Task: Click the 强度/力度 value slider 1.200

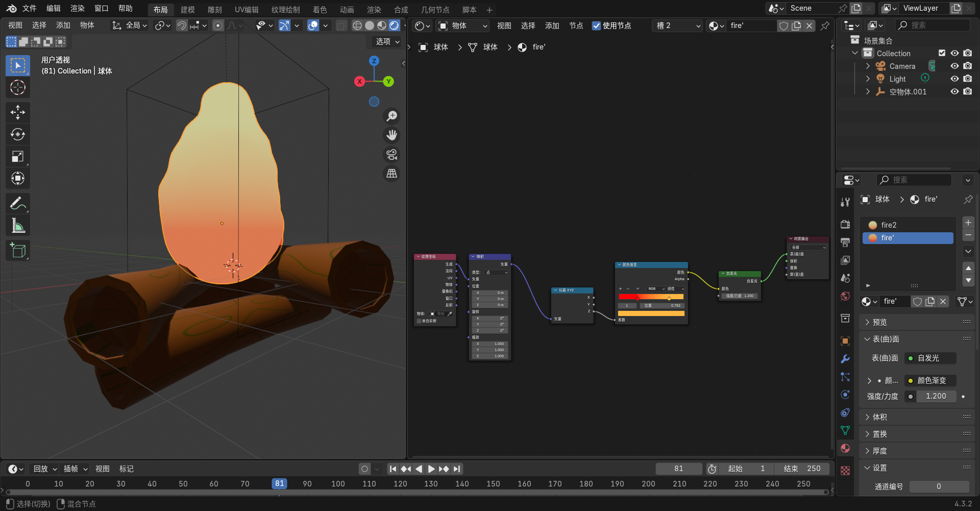Action: [x=935, y=396]
